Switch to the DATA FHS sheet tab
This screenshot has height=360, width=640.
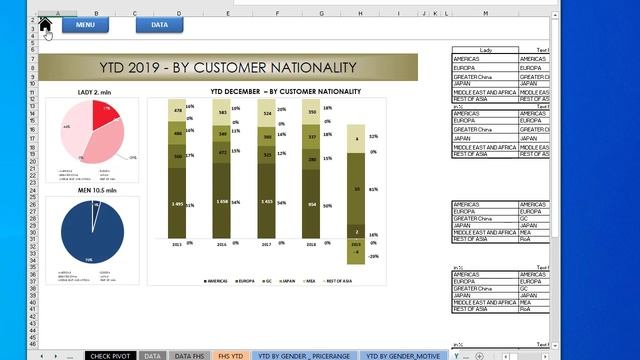189,356
